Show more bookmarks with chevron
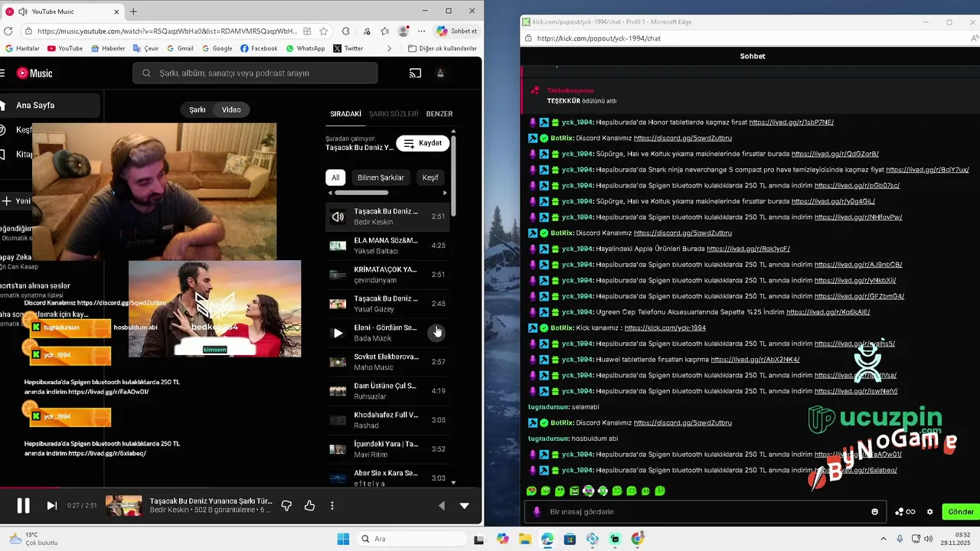The width and height of the screenshot is (980, 551). [x=389, y=48]
